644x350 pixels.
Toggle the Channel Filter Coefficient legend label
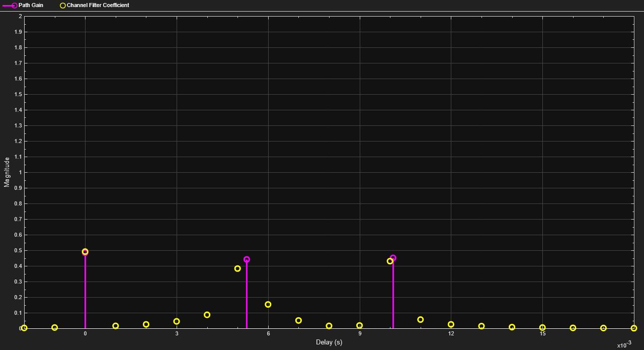click(x=98, y=5)
